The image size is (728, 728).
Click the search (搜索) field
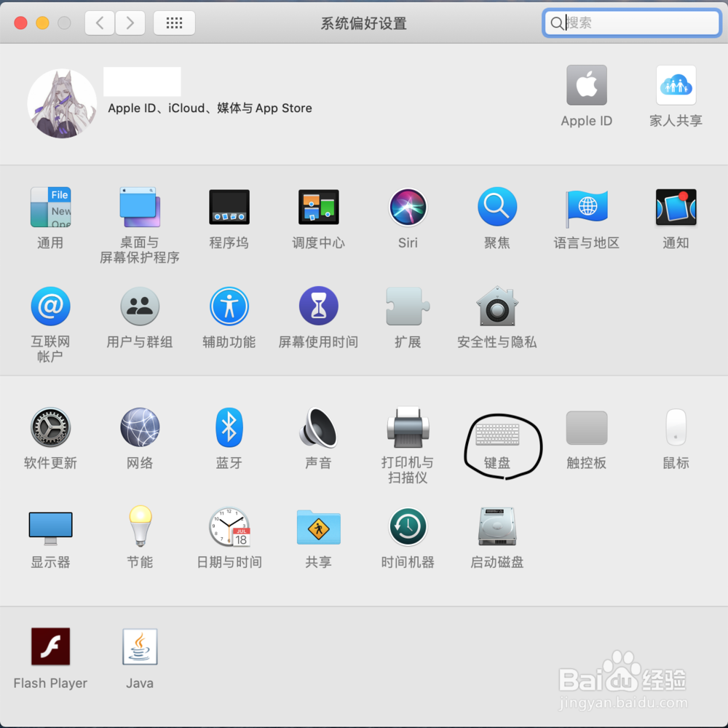631,23
